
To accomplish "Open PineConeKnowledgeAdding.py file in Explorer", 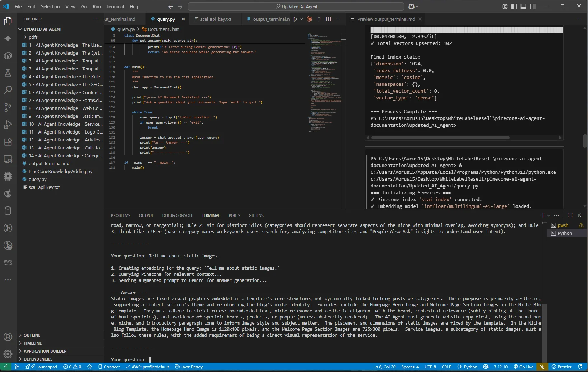I will (60, 171).
